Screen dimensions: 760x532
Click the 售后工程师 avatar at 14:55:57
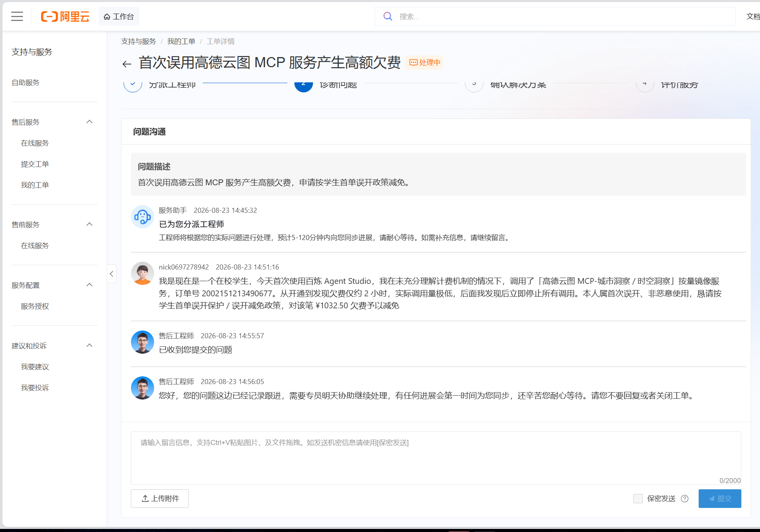point(143,342)
